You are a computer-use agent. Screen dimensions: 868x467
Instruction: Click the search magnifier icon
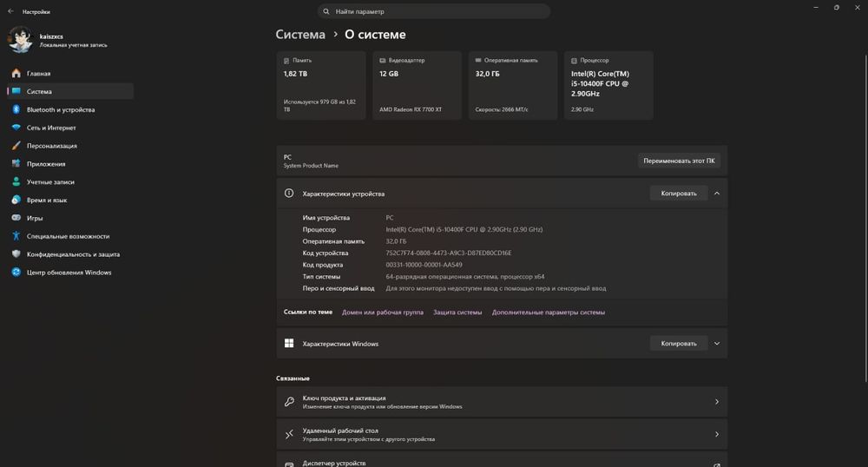[x=326, y=11]
